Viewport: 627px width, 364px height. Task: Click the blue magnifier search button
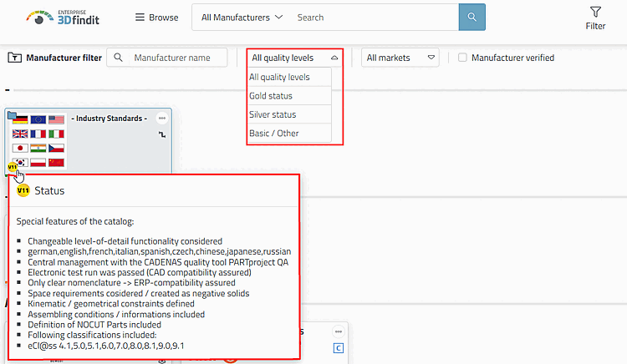tap(472, 18)
